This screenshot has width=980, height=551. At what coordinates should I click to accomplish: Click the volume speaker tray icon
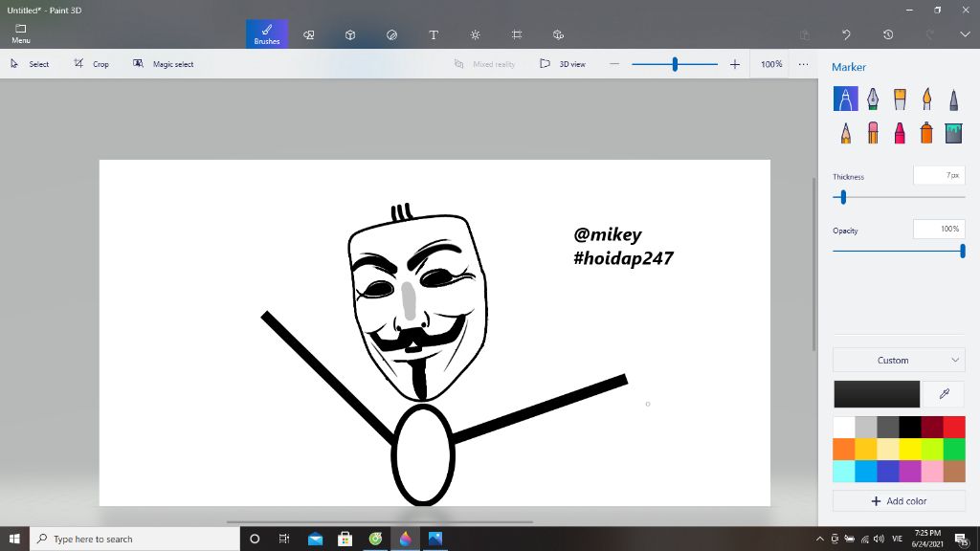(879, 539)
